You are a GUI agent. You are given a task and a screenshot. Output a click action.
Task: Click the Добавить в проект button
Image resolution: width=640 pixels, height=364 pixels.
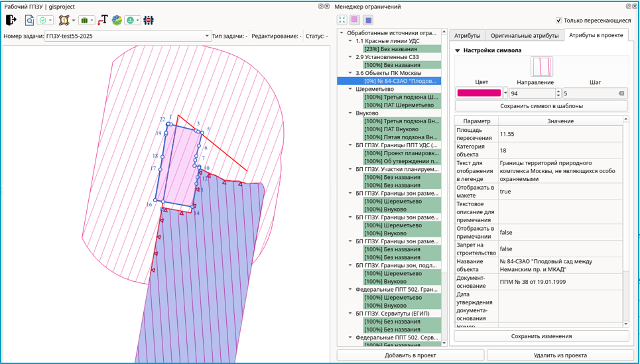click(x=411, y=355)
